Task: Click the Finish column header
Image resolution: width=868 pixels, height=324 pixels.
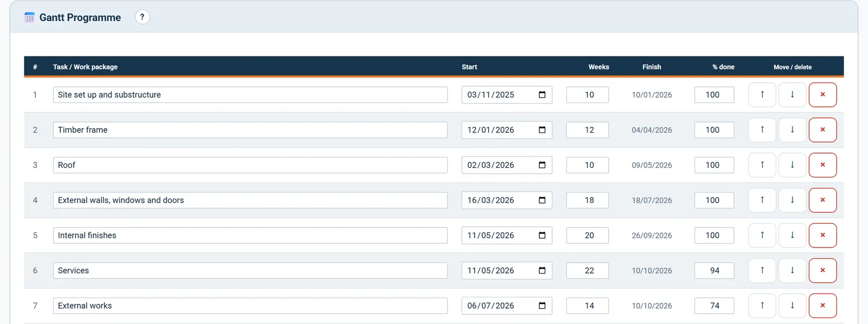Action: tap(652, 67)
